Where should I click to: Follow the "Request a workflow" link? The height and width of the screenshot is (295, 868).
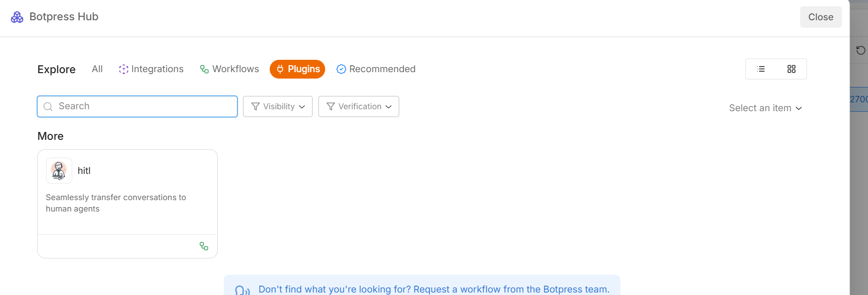(434, 290)
